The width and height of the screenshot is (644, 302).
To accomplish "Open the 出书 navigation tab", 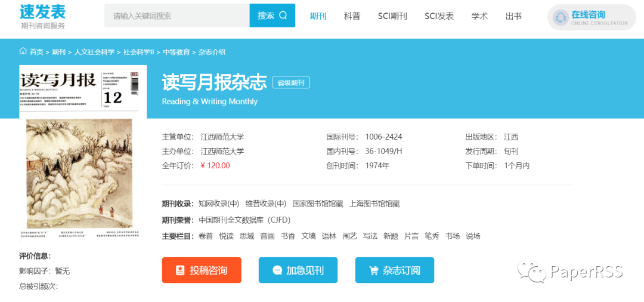I will point(513,16).
